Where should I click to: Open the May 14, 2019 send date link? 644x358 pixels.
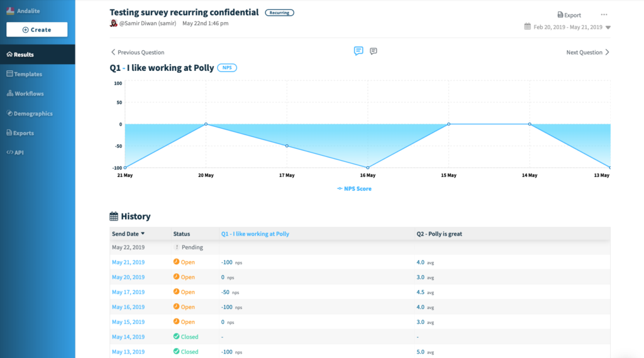click(x=128, y=337)
